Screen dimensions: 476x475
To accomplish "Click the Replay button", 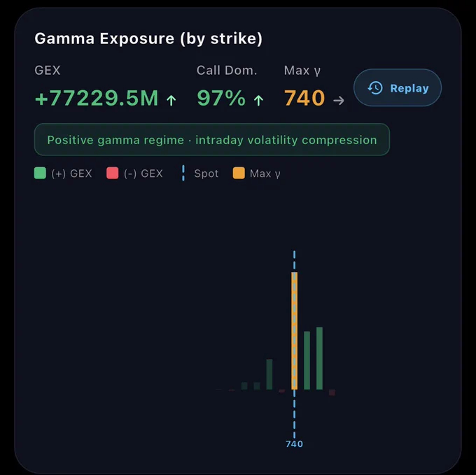I will (398, 87).
